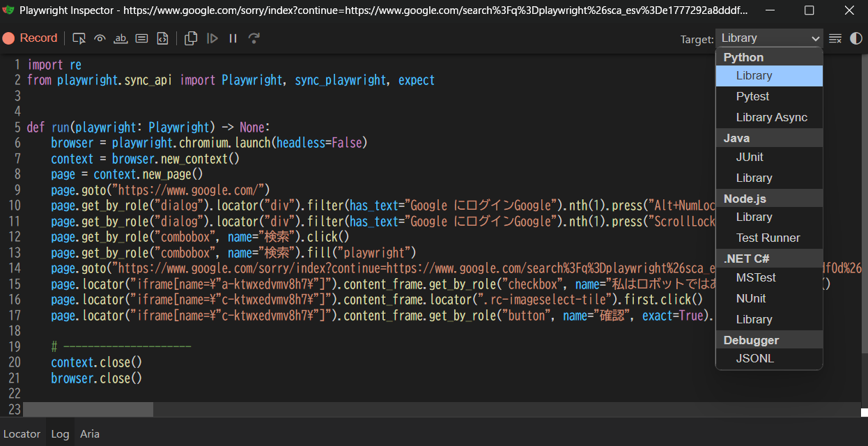Click the assert snapshot code icon

[x=162, y=38]
